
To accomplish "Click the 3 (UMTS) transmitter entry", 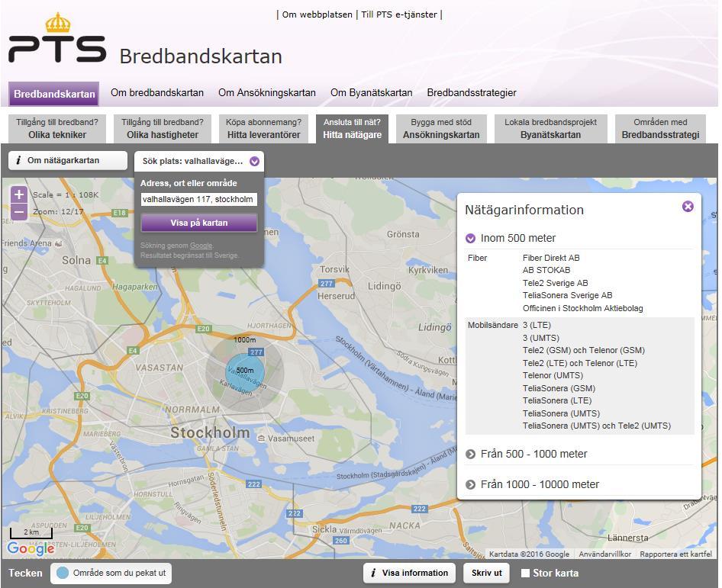I will (541, 338).
